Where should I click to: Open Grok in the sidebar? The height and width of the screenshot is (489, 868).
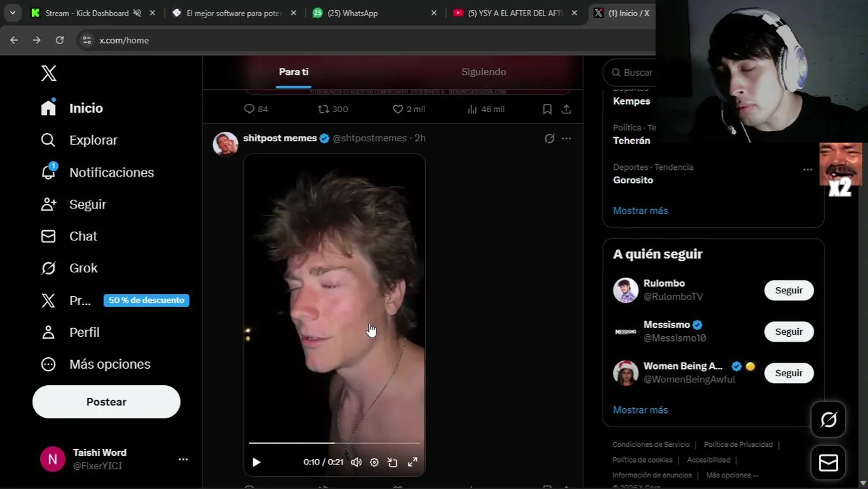pyautogui.click(x=69, y=268)
